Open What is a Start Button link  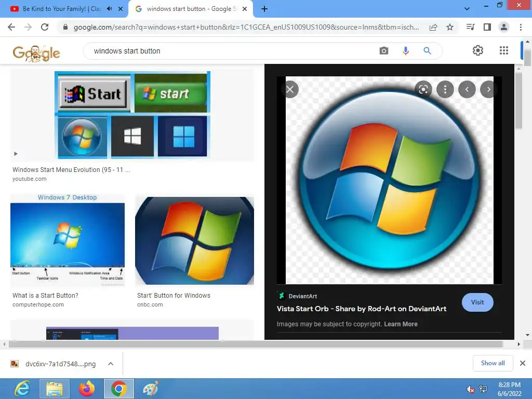coord(45,296)
